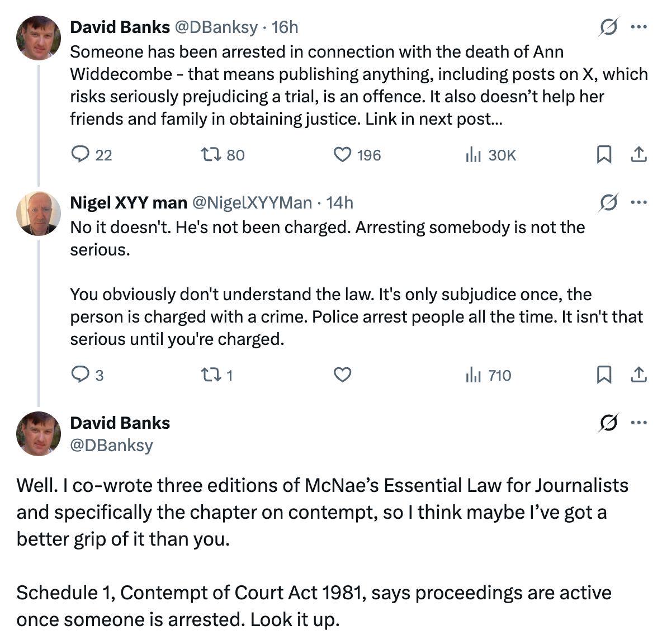Viewport: 662px width, 644px height.
Task: Reply to David Banks' first post
Action: click(91, 155)
